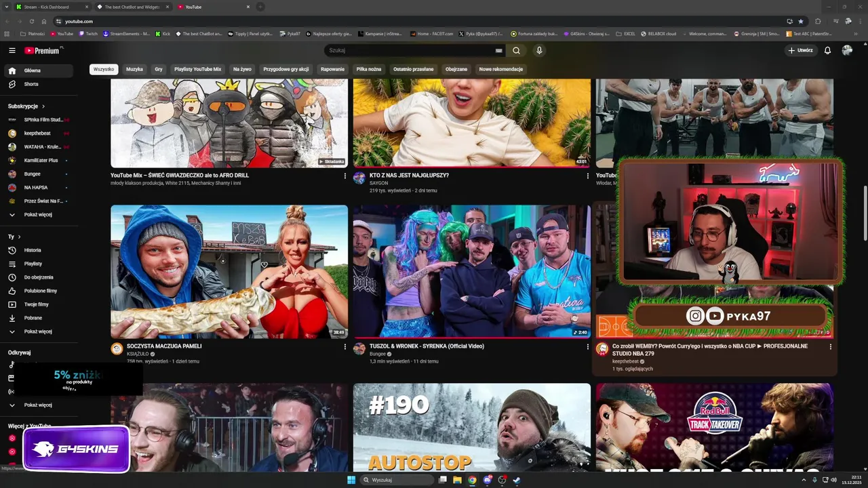The image size is (868, 488).
Task: Click the YouTube Szukaj search field
Action: (x=415, y=50)
